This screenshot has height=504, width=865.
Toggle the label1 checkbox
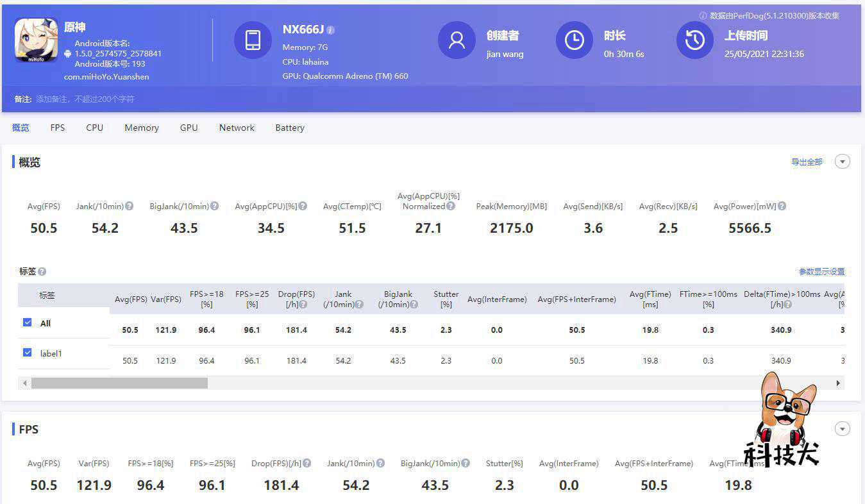28,353
